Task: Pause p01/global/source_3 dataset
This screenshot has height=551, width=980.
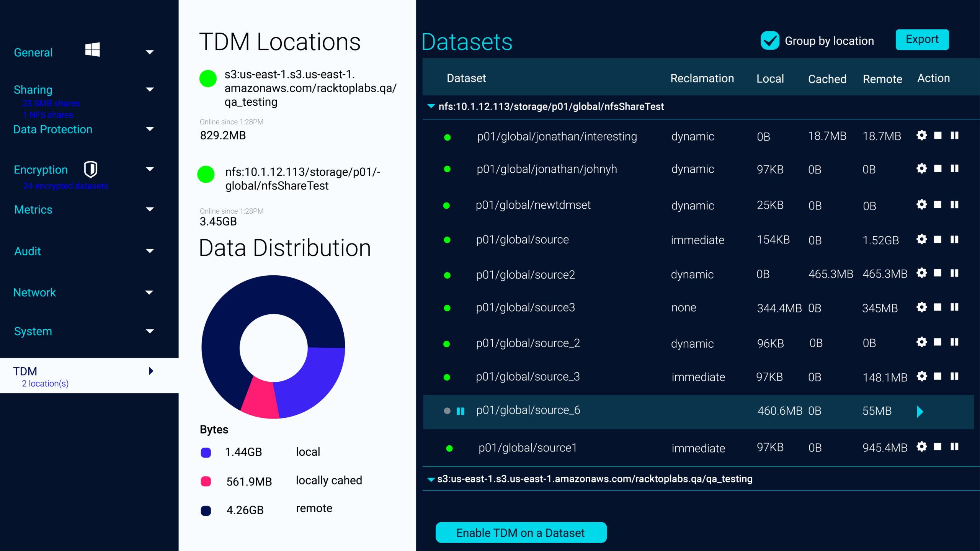Action: pos(954,376)
